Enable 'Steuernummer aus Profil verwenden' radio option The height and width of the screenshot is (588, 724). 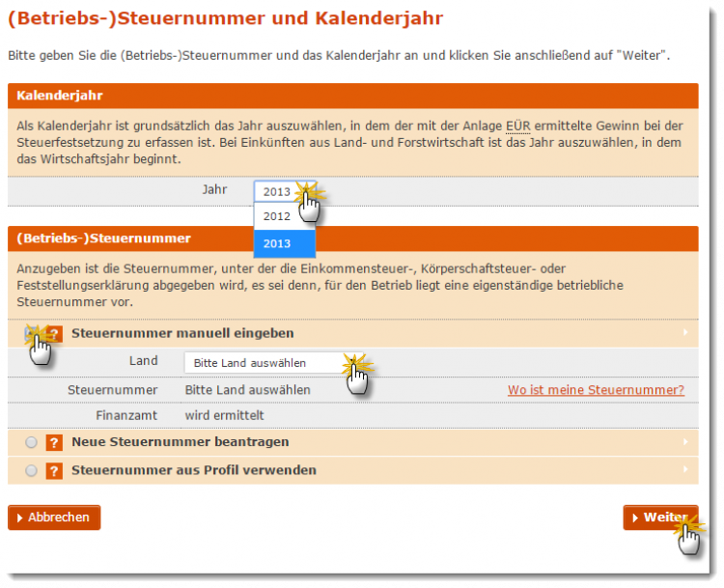click(x=32, y=471)
